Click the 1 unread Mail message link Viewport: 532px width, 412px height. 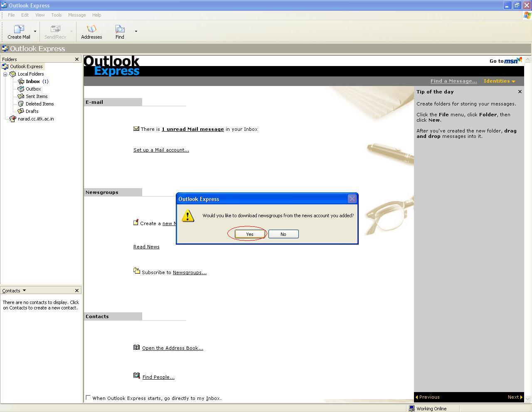tap(192, 129)
